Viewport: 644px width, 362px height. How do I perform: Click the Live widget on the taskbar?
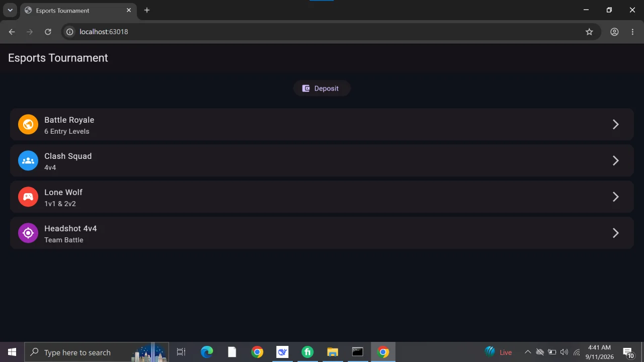[499, 352]
